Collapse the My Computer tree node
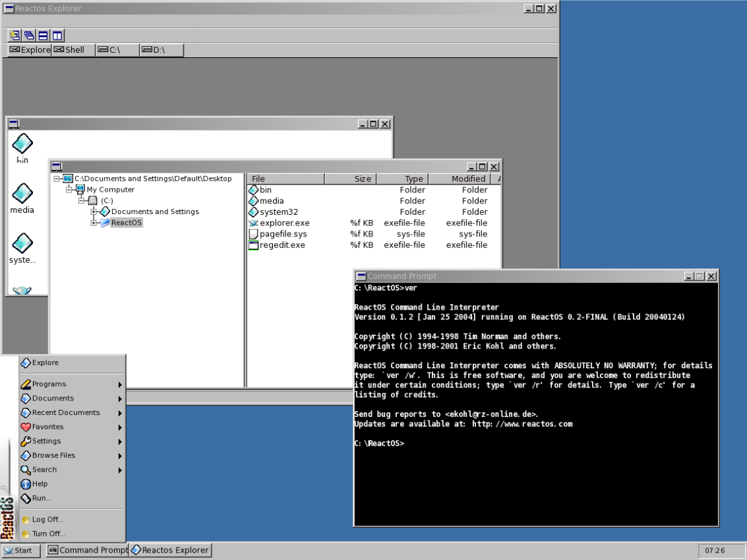Viewport: 747px width, 560px height. (69, 190)
